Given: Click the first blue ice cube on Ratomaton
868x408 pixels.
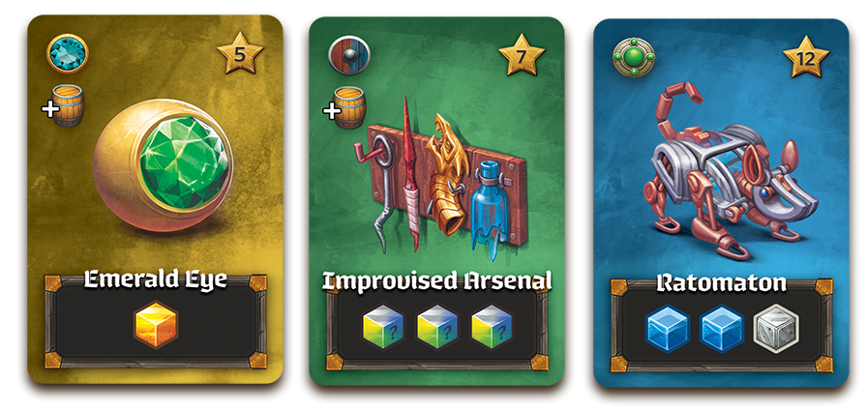Looking at the screenshot, I should (668, 329).
